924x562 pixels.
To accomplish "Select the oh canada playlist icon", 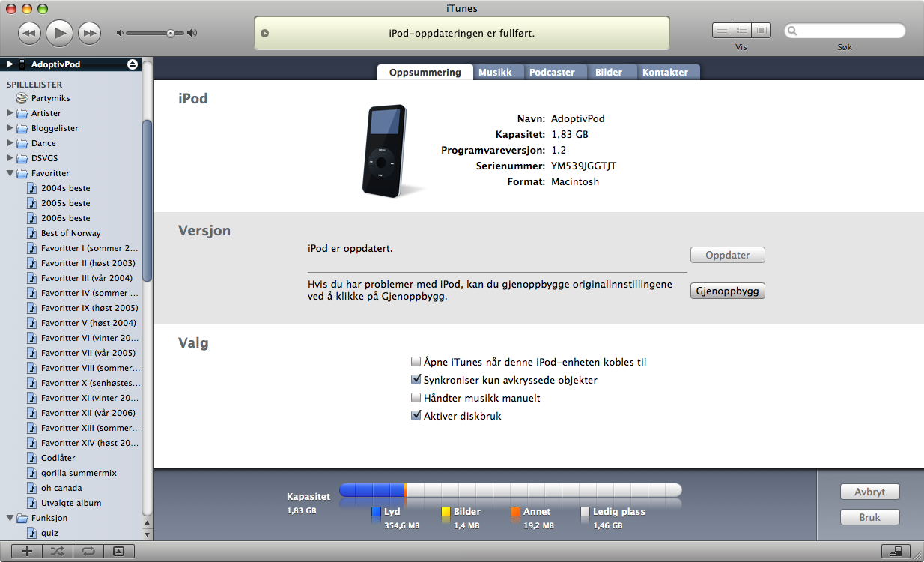I will [x=32, y=488].
